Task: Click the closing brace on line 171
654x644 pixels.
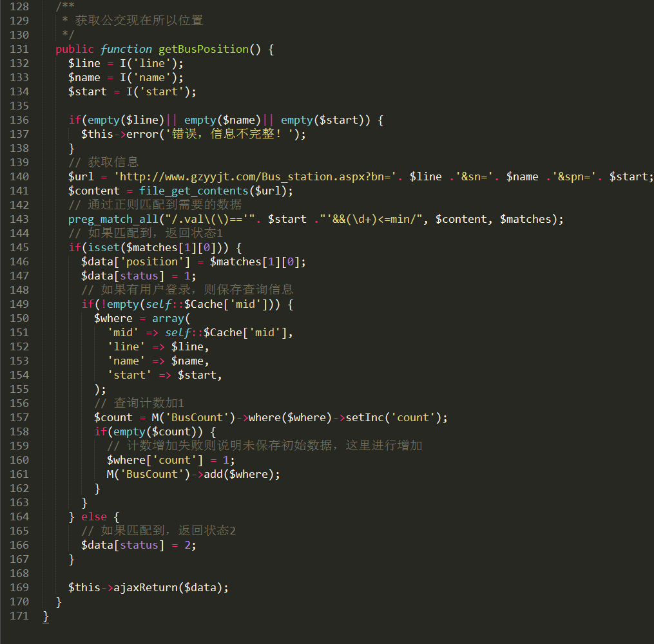Action: [x=46, y=616]
